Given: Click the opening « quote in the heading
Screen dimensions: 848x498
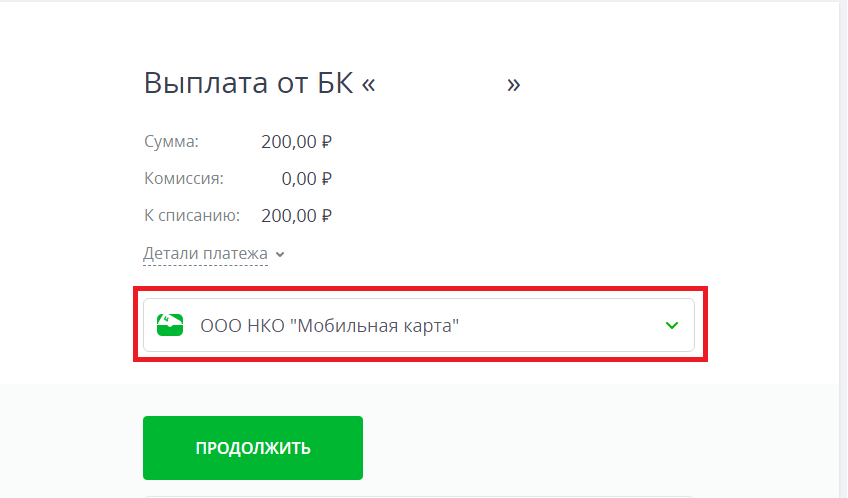Looking at the screenshot, I should (x=368, y=84).
